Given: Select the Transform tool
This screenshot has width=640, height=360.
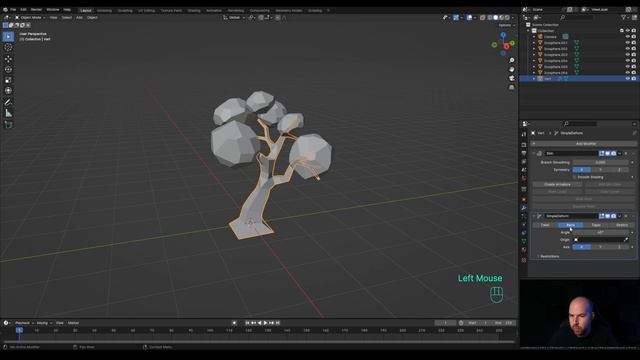Looking at the screenshot, I should (8, 91).
